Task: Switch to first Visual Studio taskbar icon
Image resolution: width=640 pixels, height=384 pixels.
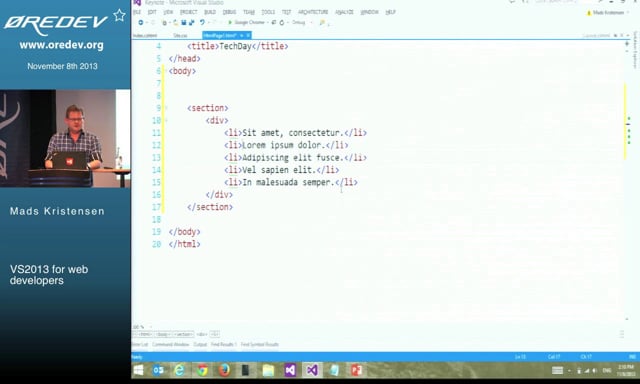Action: click(x=290, y=371)
